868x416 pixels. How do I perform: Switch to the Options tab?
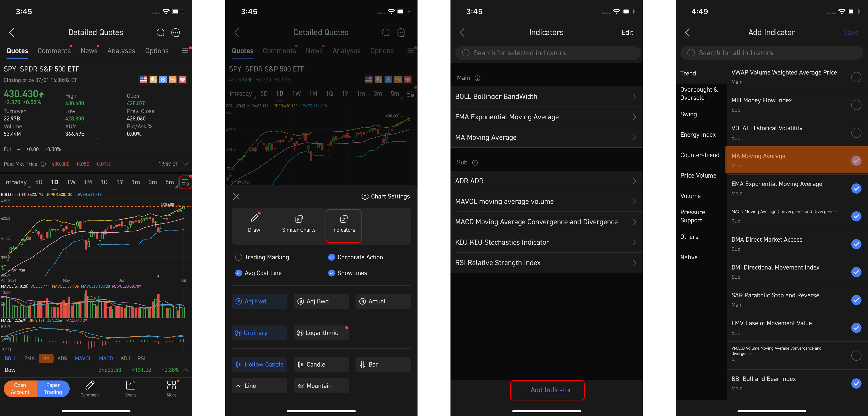[157, 50]
